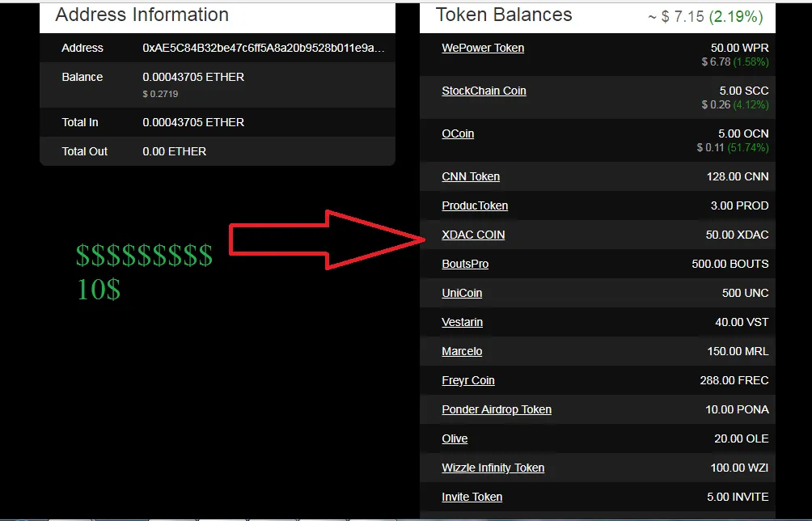Select the 100.00 WZI balance
The image size is (812, 521).
click(739, 468)
